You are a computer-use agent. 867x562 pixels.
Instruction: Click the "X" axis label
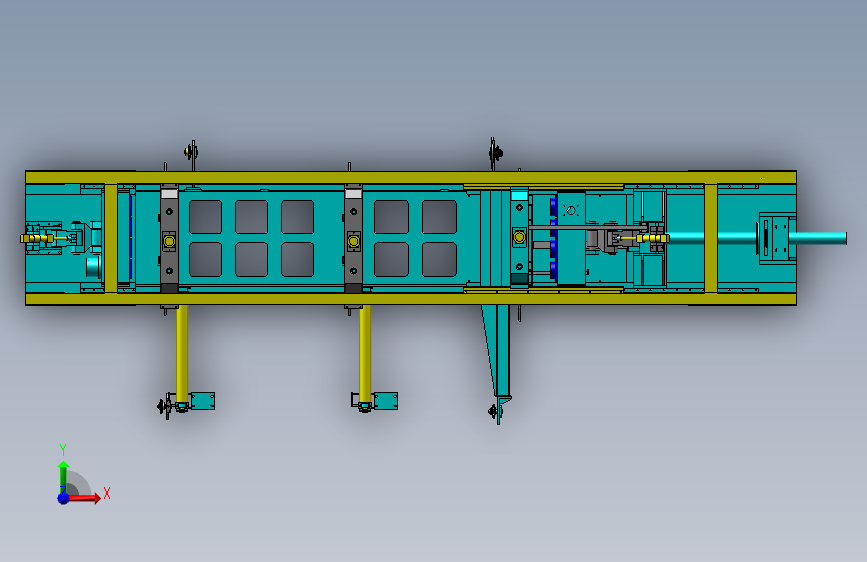(x=107, y=493)
